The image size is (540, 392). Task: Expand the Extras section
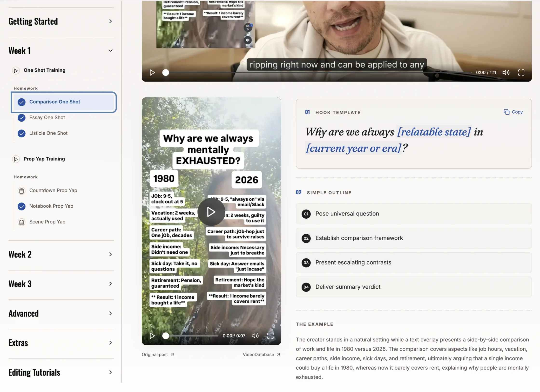pos(110,343)
